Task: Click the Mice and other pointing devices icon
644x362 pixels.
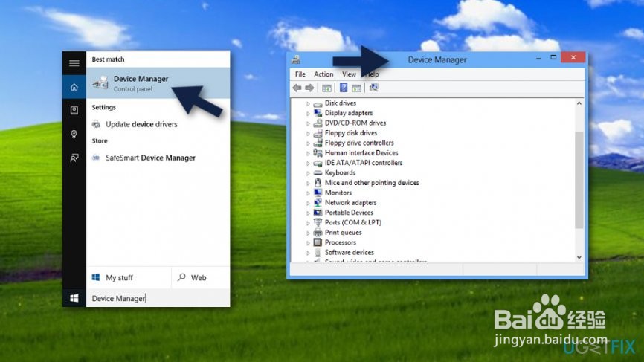Action: [318, 183]
